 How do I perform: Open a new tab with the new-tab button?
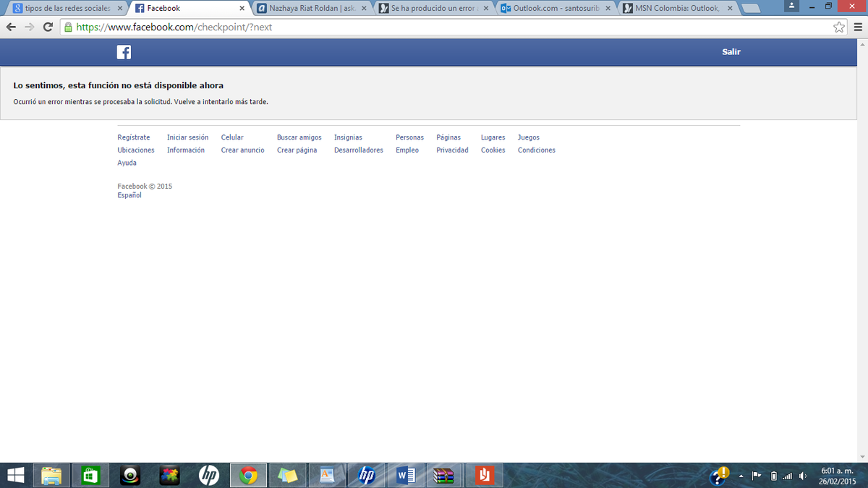tap(751, 9)
